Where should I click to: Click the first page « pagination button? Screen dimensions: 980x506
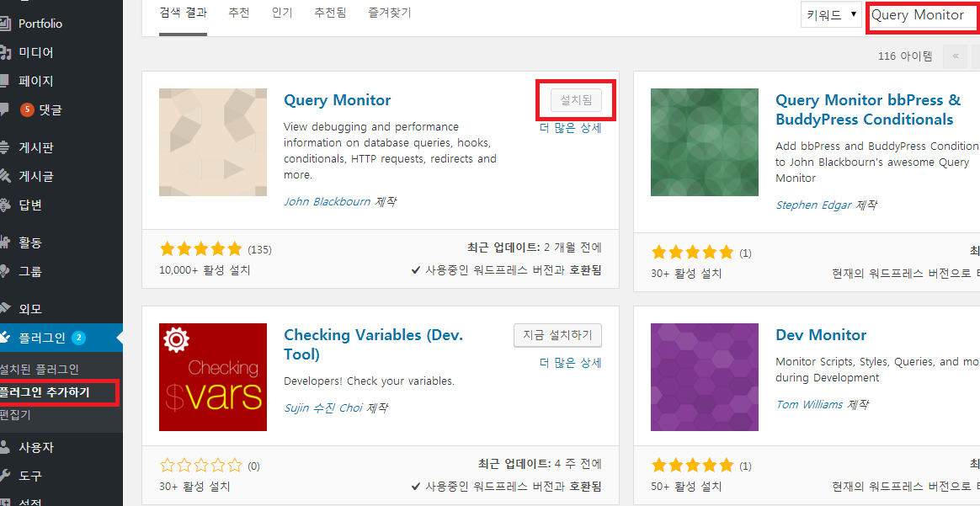click(955, 56)
